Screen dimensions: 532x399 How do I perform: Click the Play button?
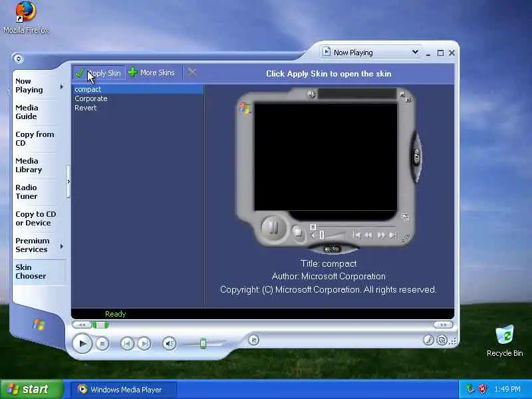click(82, 343)
